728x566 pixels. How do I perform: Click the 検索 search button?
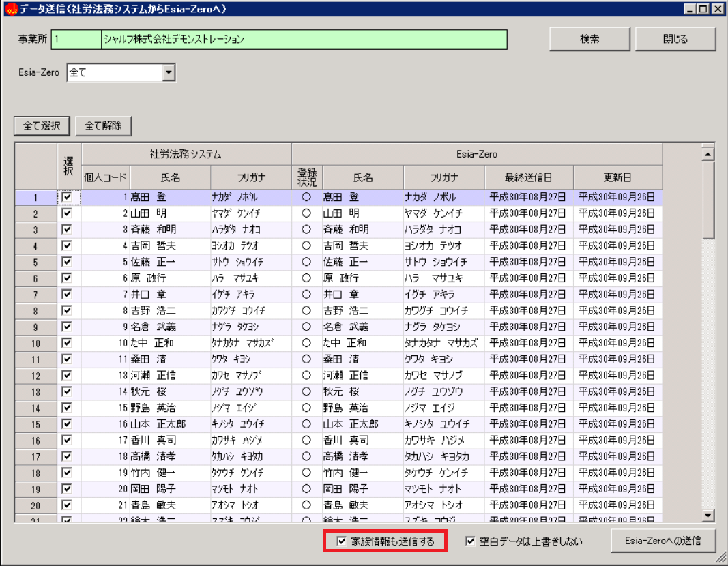[x=589, y=39]
